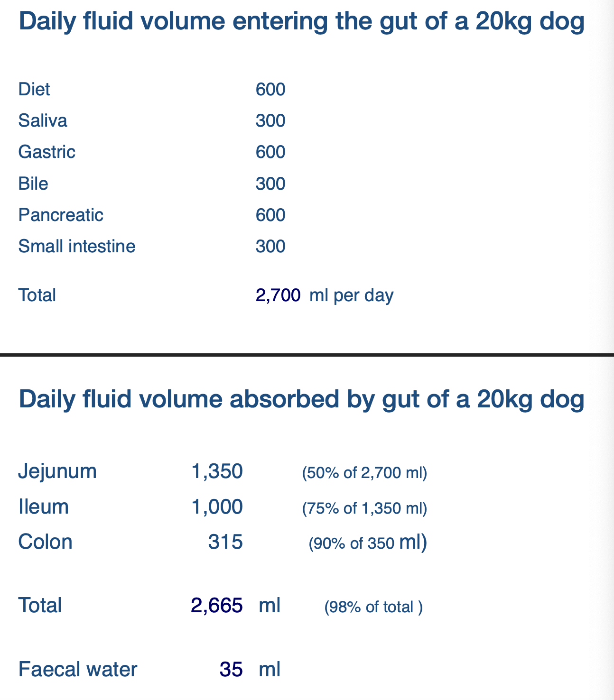
Task: Click the 'Faecal water' label
Action: pos(78,669)
